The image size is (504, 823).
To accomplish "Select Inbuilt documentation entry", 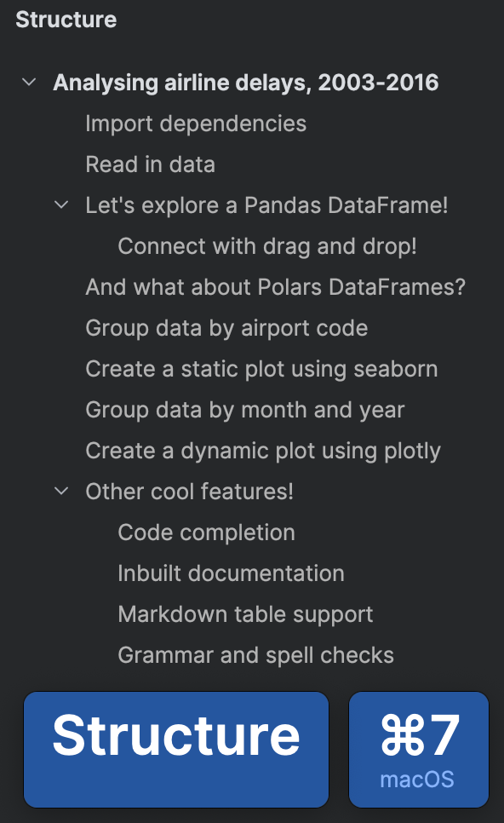I will 231,573.
